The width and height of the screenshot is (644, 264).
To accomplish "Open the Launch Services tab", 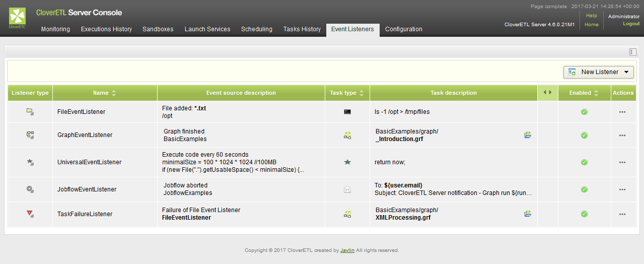I will pos(207,29).
